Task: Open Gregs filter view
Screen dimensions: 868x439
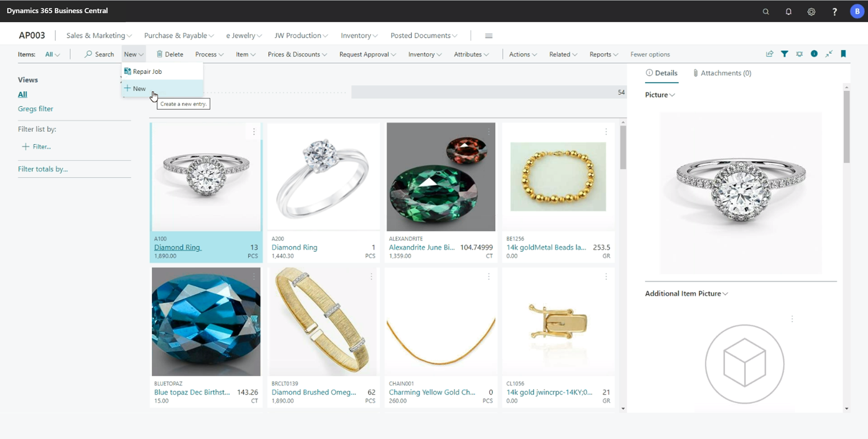Action: (35, 109)
